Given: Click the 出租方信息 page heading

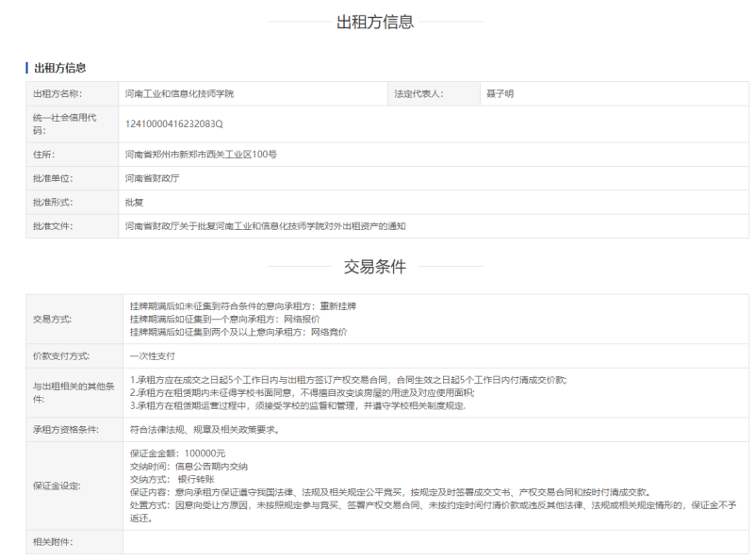Looking at the screenshot, I should pyautogui.click(x=375, y=22).
